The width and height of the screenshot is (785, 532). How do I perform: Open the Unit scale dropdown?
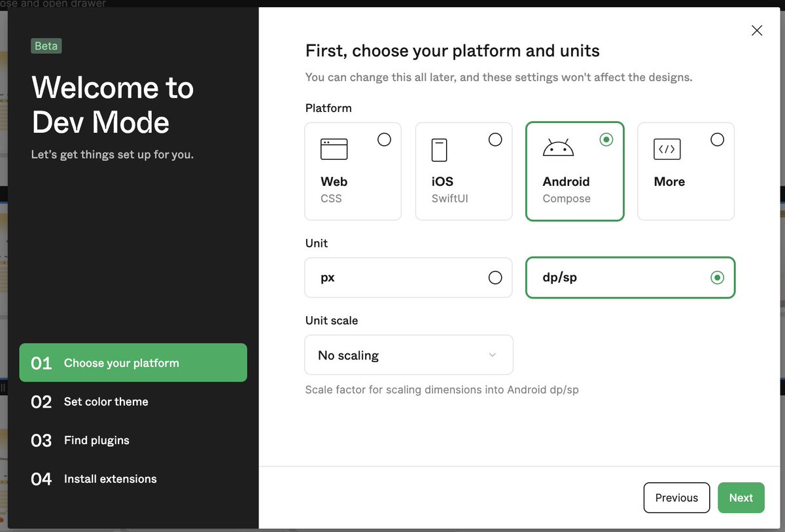(x=409, y=355)
